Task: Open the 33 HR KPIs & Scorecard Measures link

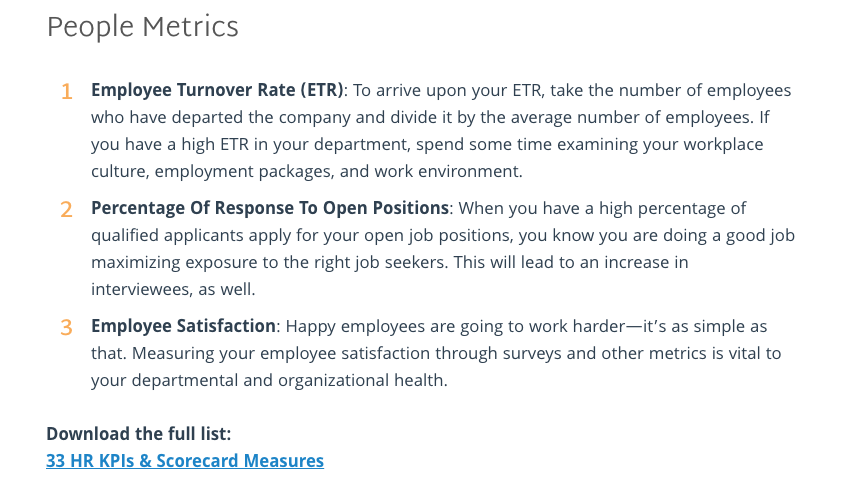Action: [185, 461]
